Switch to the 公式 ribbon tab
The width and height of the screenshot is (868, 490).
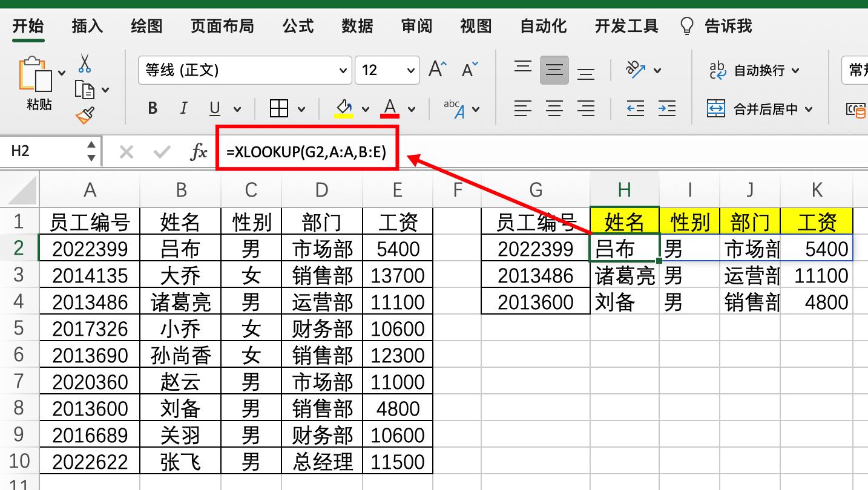coord(297,25)
